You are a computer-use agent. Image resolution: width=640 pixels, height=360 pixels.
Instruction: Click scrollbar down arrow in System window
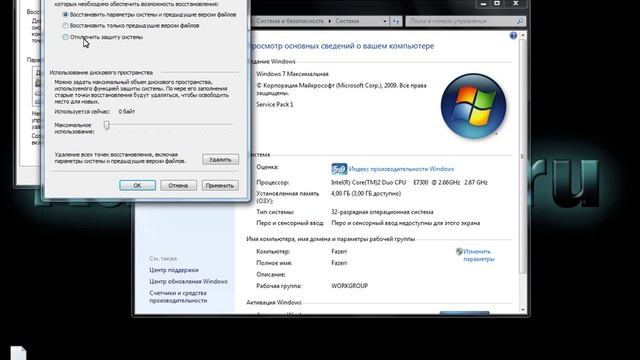pos(522,310)
